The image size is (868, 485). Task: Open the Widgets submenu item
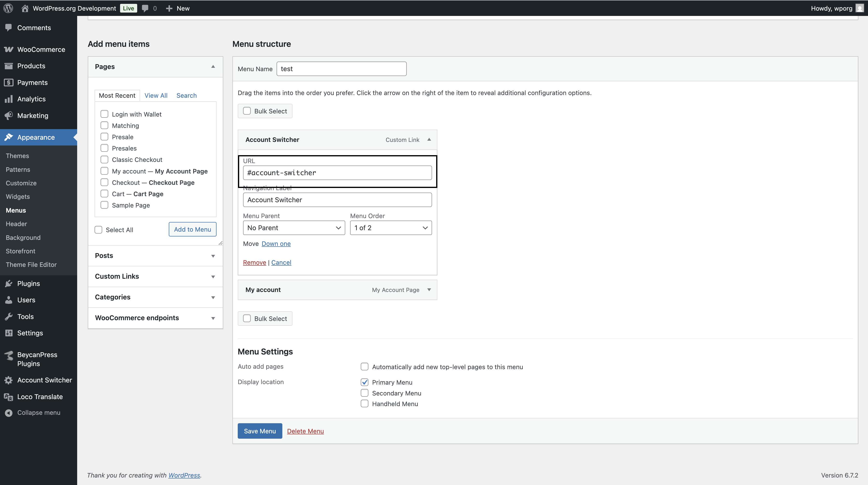pos(18,196)
